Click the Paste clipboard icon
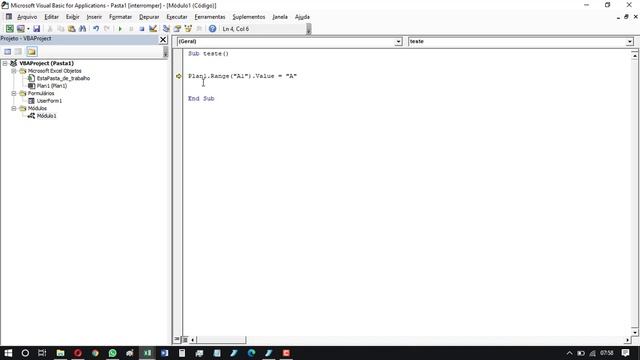640x360 pixels. click(x=71, y=29)
